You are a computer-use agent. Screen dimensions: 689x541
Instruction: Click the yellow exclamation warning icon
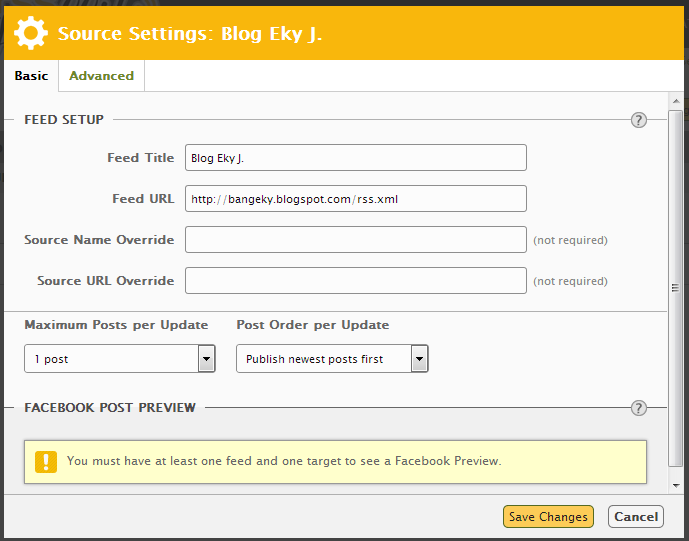(46, 462)
